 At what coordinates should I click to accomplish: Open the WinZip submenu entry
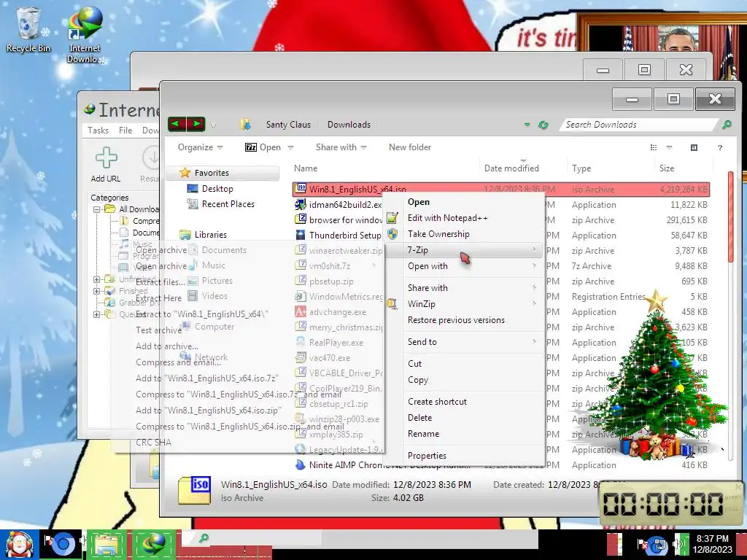464,304
